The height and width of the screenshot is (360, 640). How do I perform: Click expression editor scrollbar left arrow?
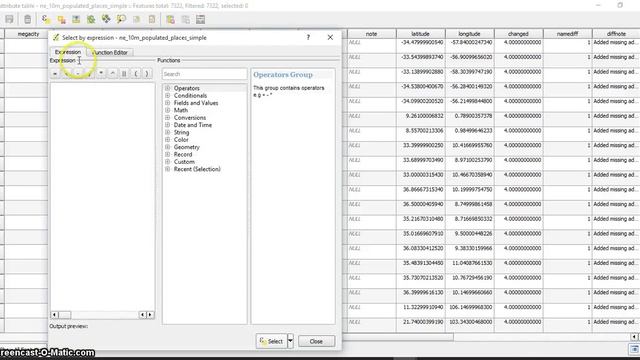54,315
